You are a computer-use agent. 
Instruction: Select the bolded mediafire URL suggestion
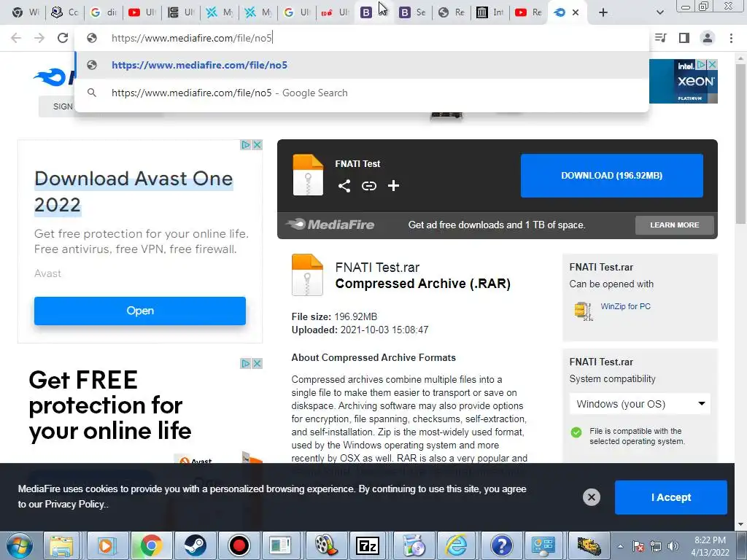coord(362,65)
